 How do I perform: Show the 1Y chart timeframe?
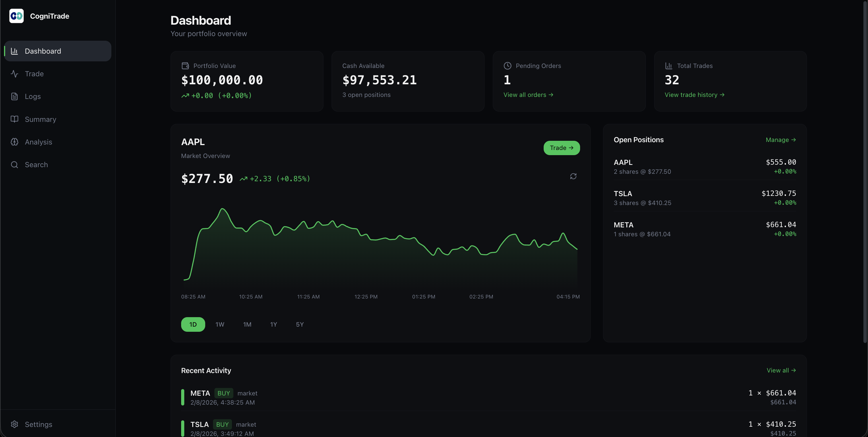[273, 324]
